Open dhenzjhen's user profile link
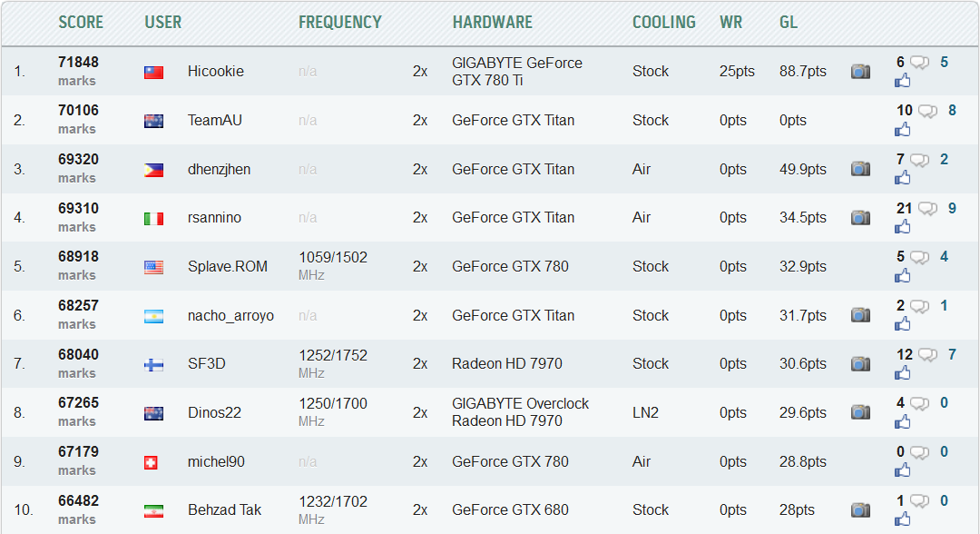 [x=219, y=170]
